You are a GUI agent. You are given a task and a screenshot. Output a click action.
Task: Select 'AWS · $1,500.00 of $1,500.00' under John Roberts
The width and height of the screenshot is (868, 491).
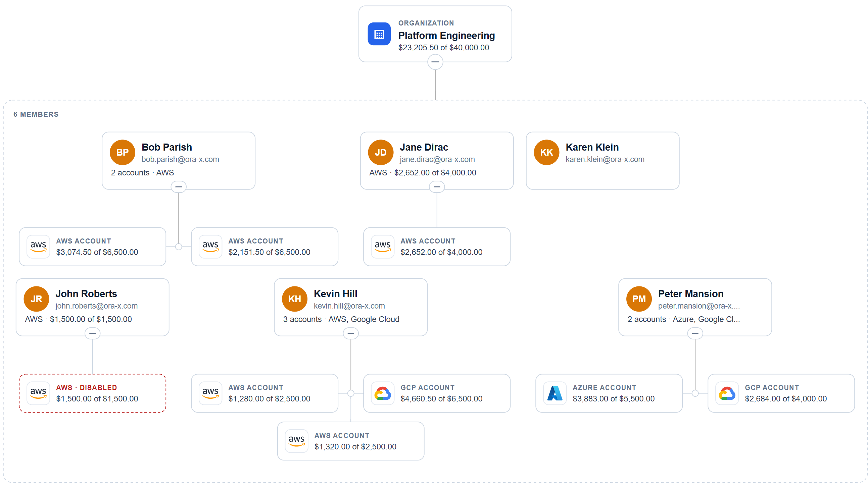click(x=78, y=319)
